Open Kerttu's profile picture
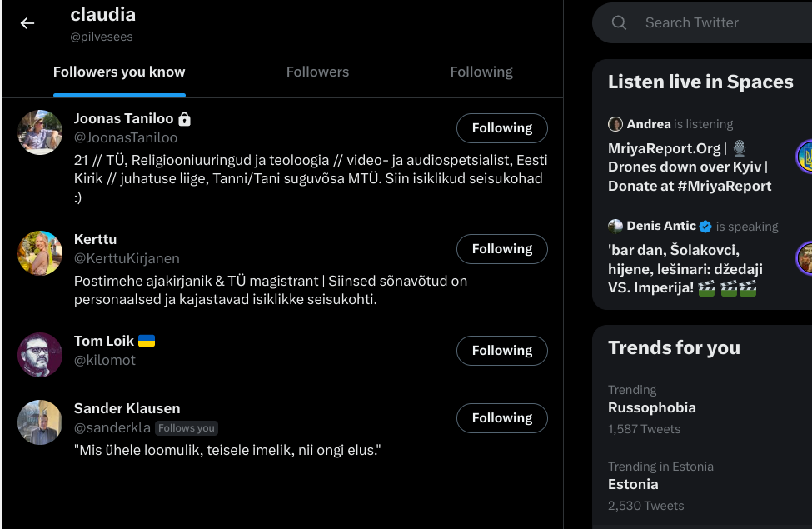The height and width of the screenshot is (529, 812). click(x=40, y=253)
